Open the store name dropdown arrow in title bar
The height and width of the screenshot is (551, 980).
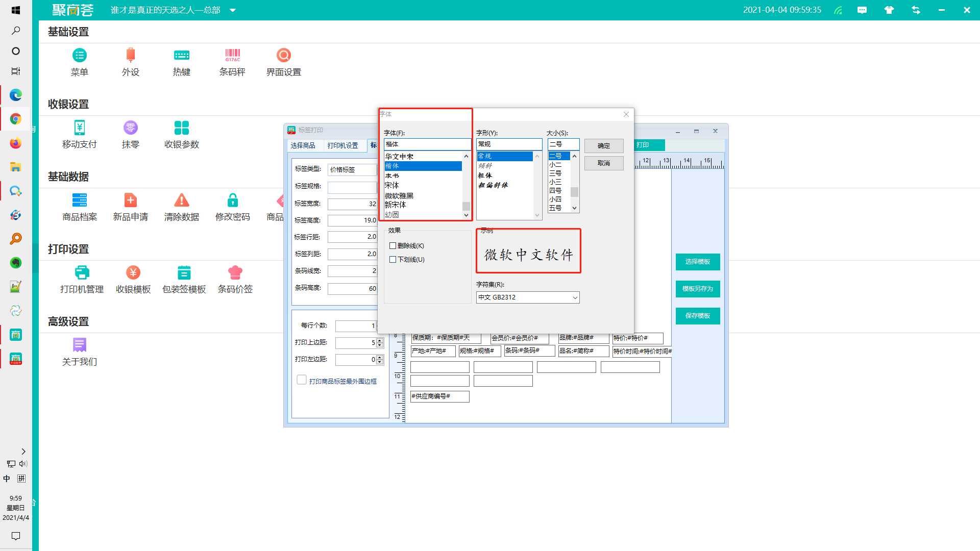[233, 10]
